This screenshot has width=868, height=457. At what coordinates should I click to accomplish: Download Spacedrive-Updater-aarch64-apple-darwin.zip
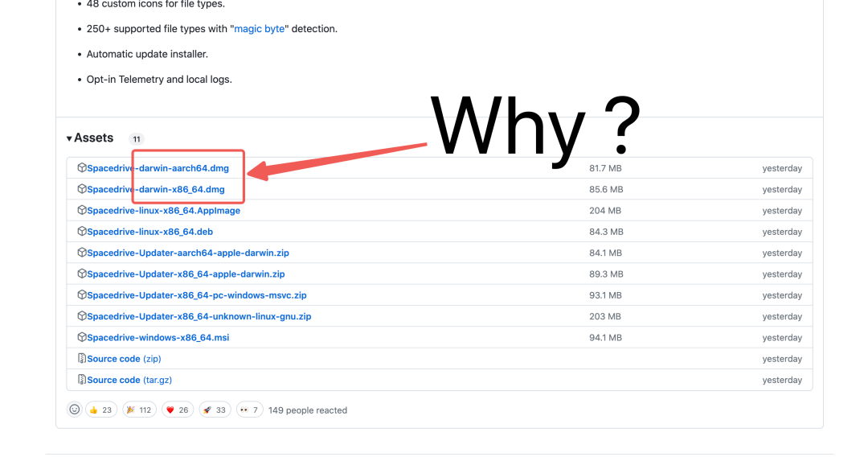pyautogui.click(x=187, y=253)
